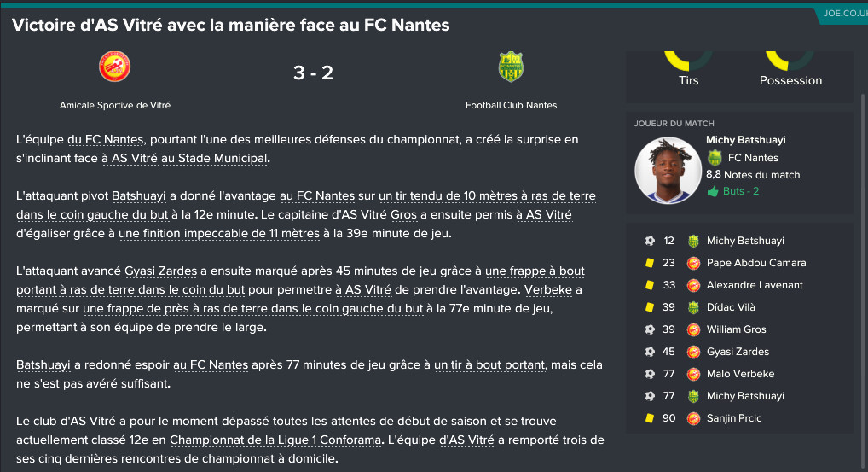Screen dimensions: 868x472
Task: Click goal icon next to William Gros
Action: pyautogui.click(x=650, y=329)
